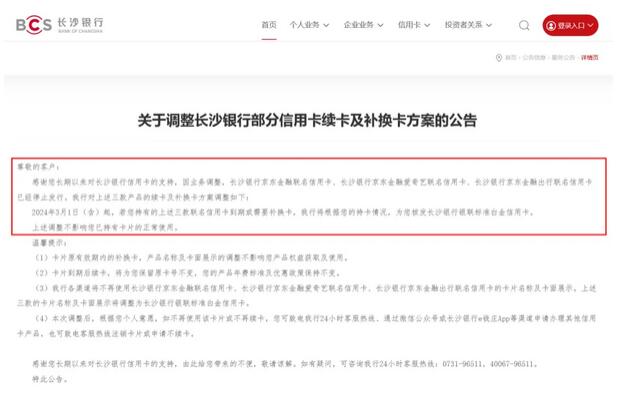
Task: Click the hotline number 40067-96511
Action: pyautogui.click(x=512, y=364)
